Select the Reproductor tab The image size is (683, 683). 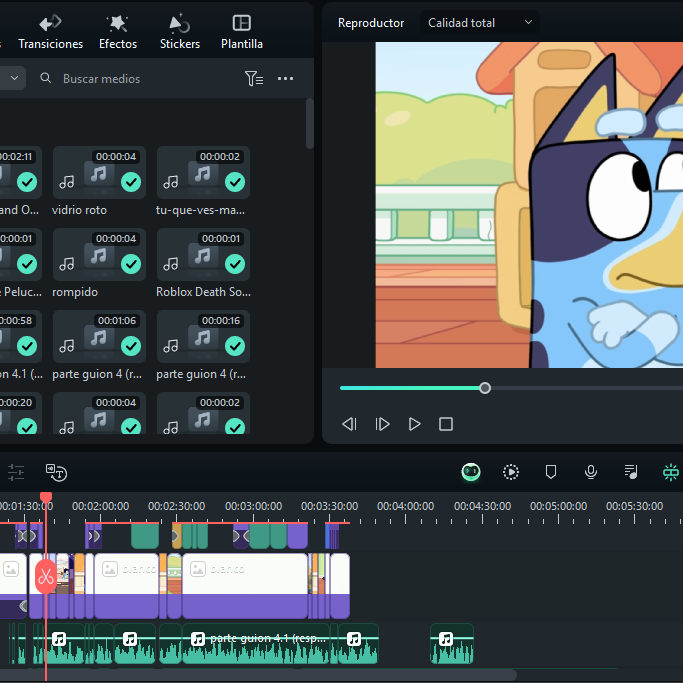pyautogui.click(x=371, y=23)
